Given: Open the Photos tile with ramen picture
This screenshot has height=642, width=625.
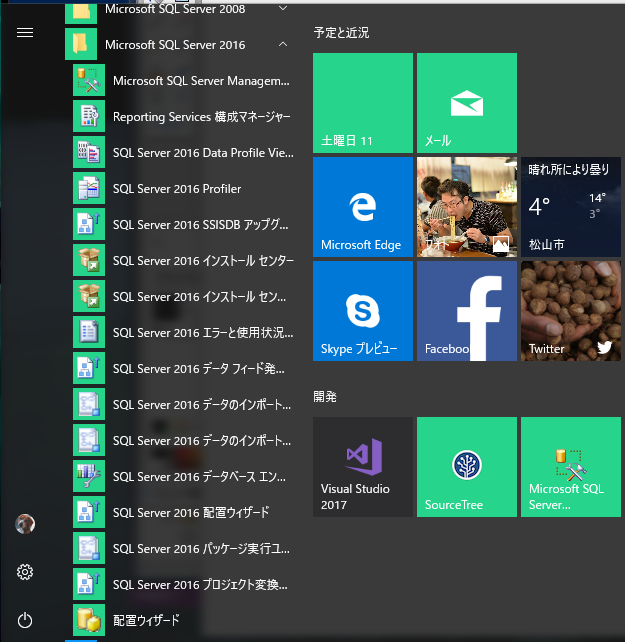Looking at the screenshot, I should [467, 207].
